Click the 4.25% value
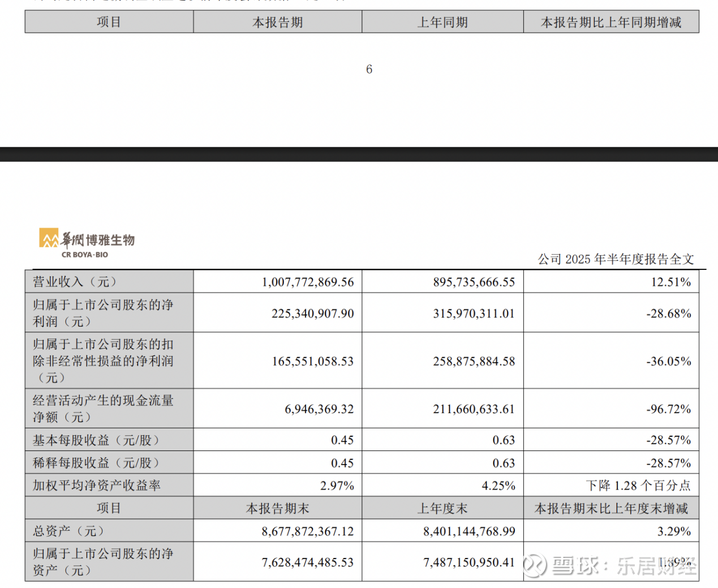This screenshot has width=718, height=588. (x=498, y=486)
